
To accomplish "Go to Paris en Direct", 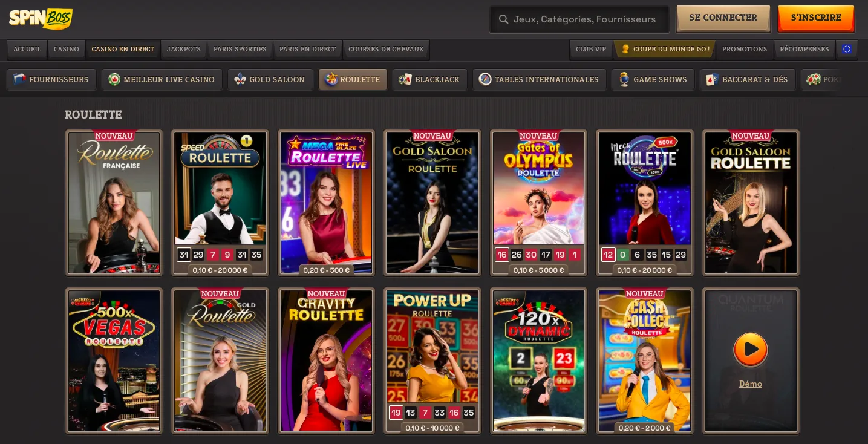I will tap(308, 49).
